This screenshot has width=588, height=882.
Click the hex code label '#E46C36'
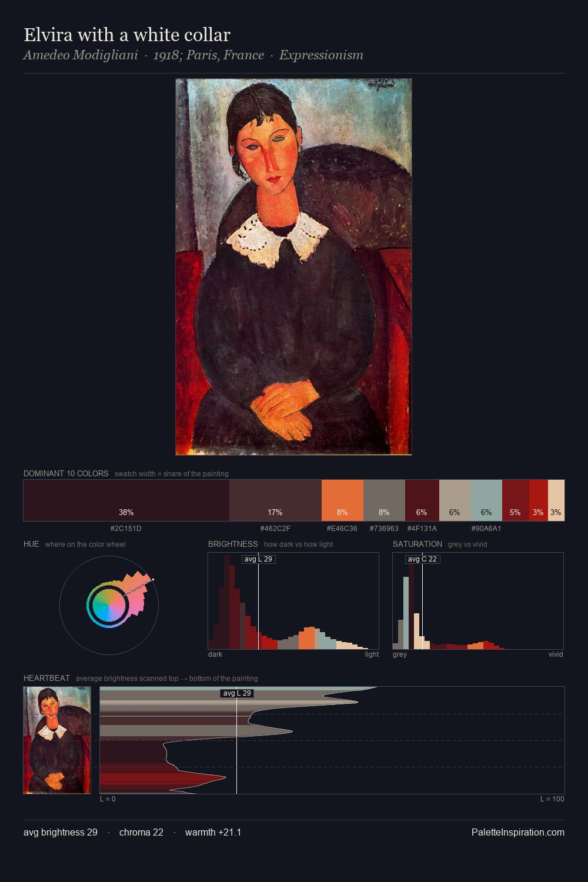click(x=342, y=528)
